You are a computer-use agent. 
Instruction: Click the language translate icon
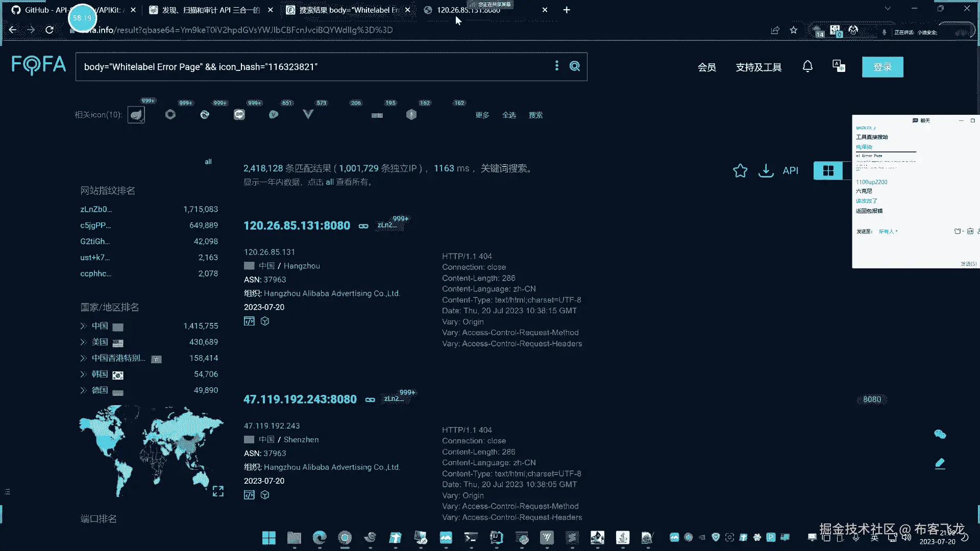839,66
